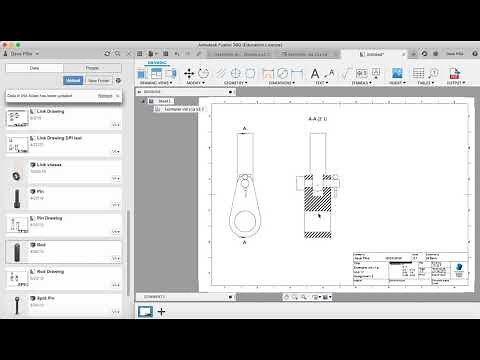Select the Feature Control Frame symbol tool

(x=361, y=73)
